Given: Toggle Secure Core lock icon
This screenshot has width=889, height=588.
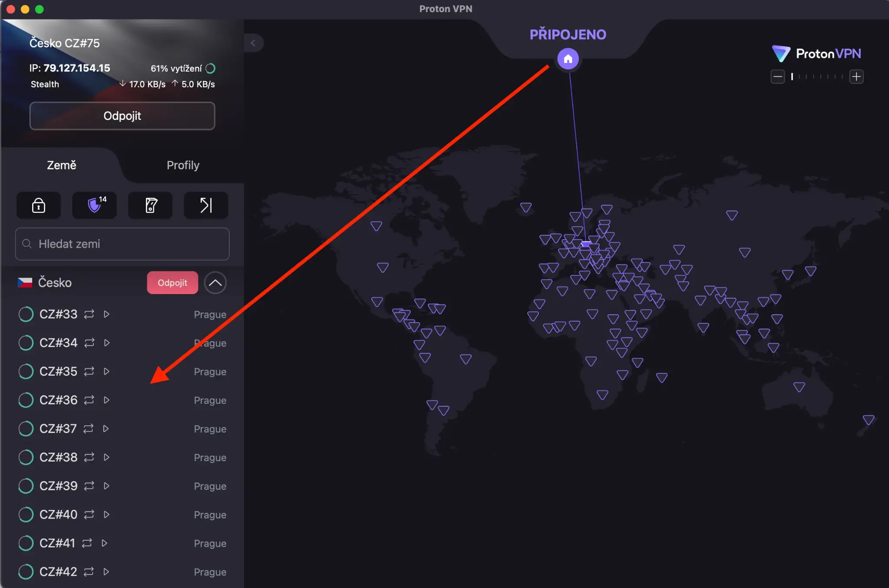Looking at the screenshot, I should click(x=39, y=205).
